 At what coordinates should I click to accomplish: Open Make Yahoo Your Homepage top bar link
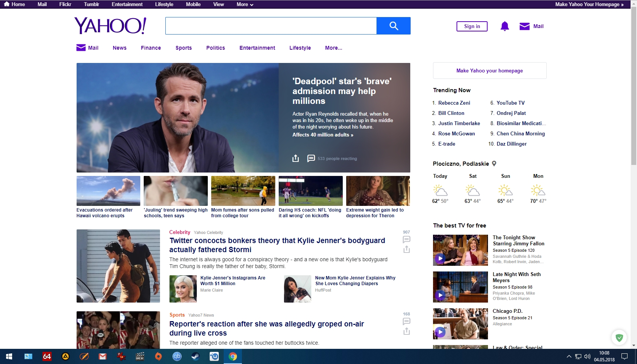pyautogui.click(x=589, y=4)
